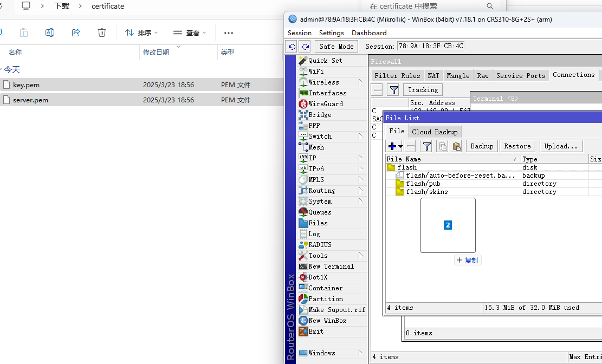Click Explorer more options (…) button
602x364 pixels.
(229, 32)
